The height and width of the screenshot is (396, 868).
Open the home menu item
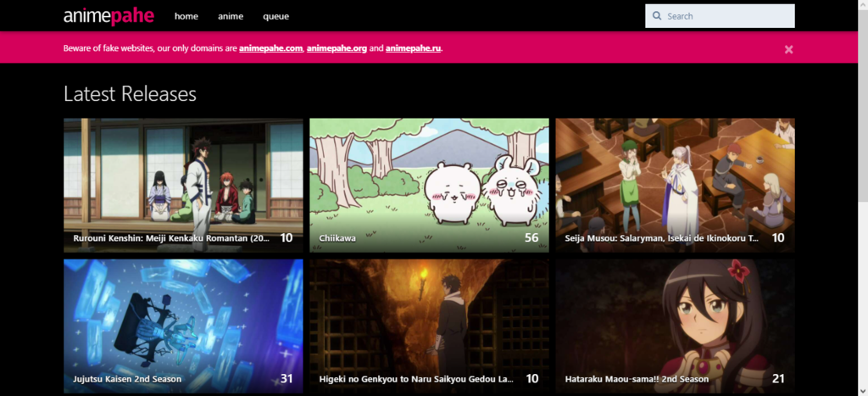(x=186, y=16)
